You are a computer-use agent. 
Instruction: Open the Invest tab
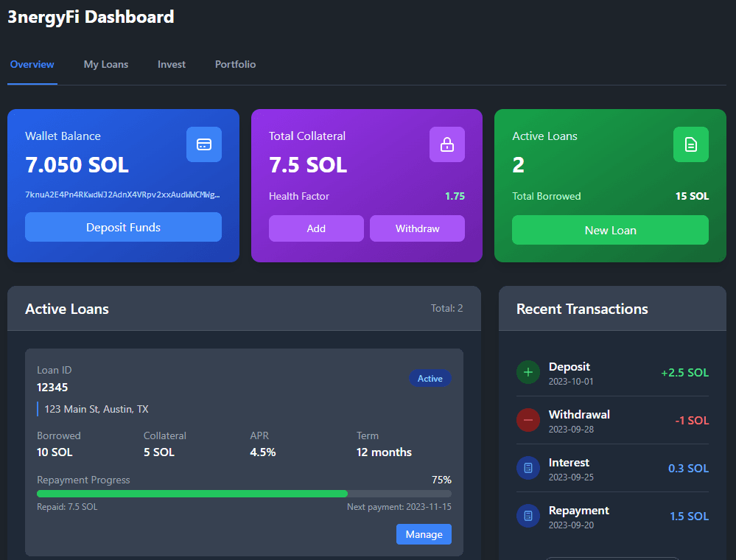coord(171,64)
